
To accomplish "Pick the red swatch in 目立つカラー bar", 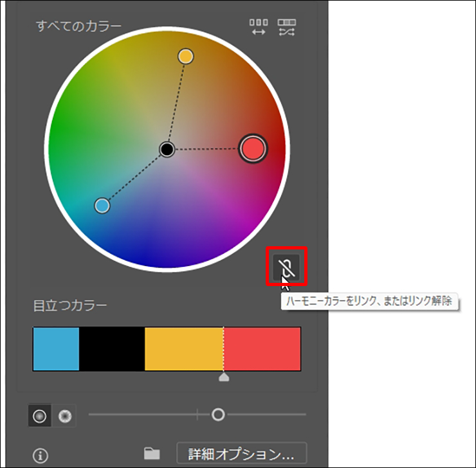I will pyautogui.click(x=262, y=349).
